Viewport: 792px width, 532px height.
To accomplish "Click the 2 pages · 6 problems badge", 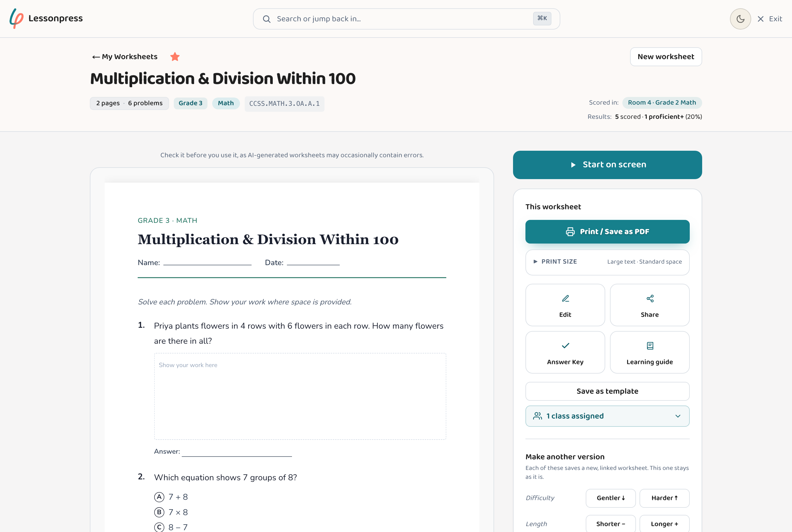I will click(x=129, y=103).
